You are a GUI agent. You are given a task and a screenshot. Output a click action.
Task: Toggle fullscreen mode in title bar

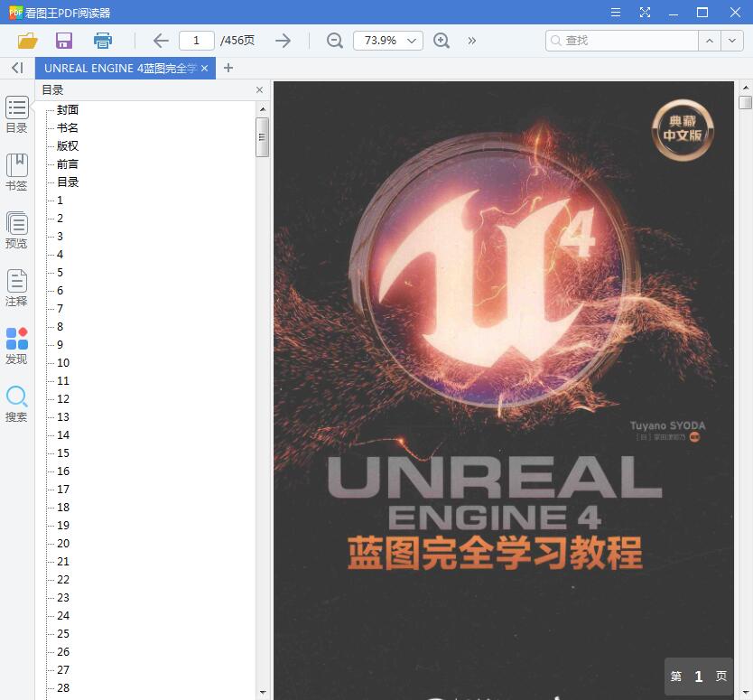[x=645, y=13]
